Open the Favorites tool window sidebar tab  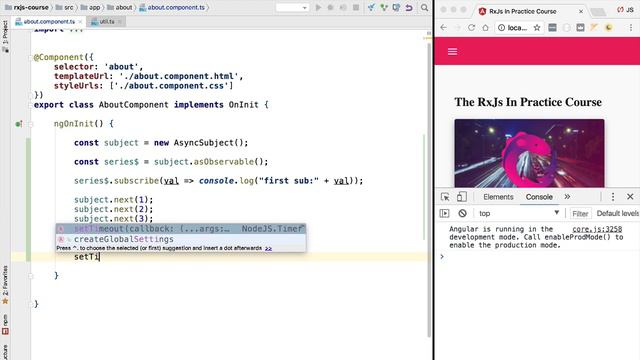click(5, 284)
